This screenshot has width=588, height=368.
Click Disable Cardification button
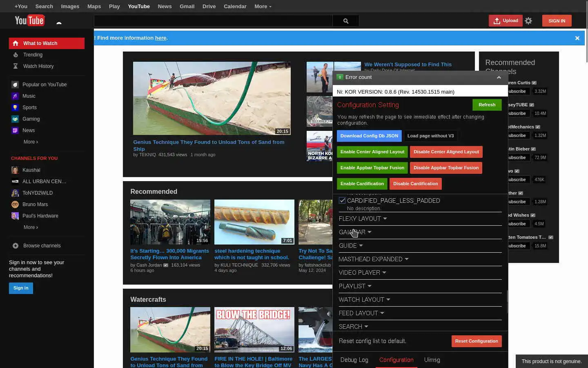(415, 184)
